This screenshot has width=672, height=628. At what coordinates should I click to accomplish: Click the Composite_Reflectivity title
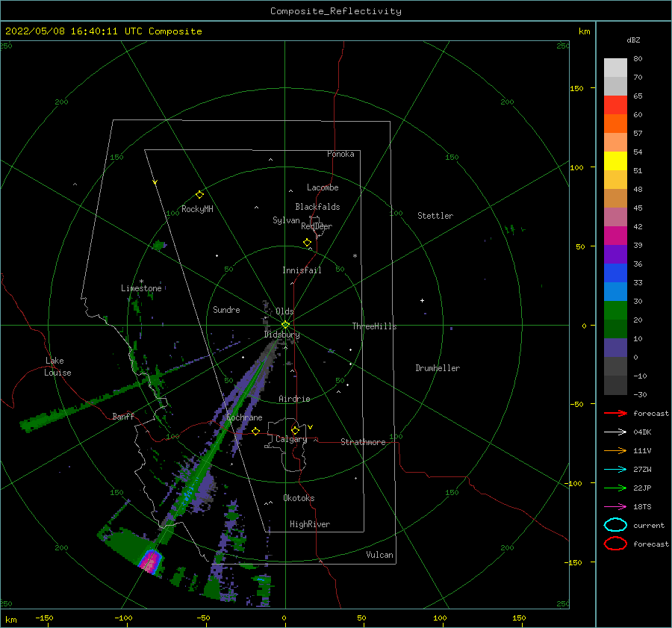click(336, 11)
